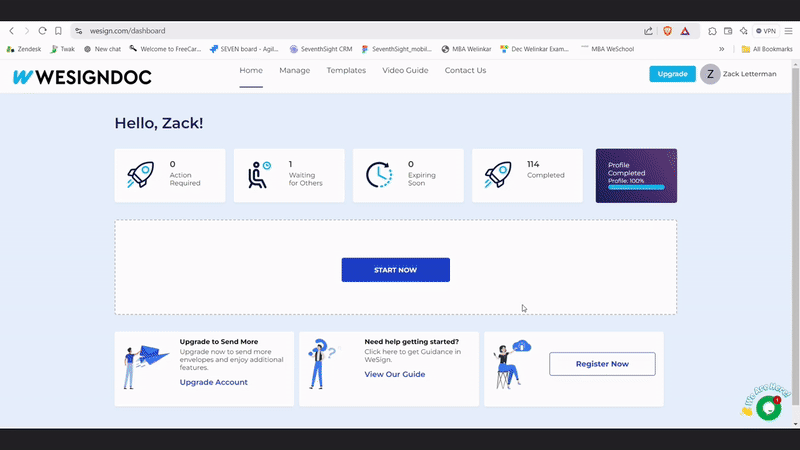Open the All Bookmarks folder
Viewport: 800px width, 450px height.
765,48
